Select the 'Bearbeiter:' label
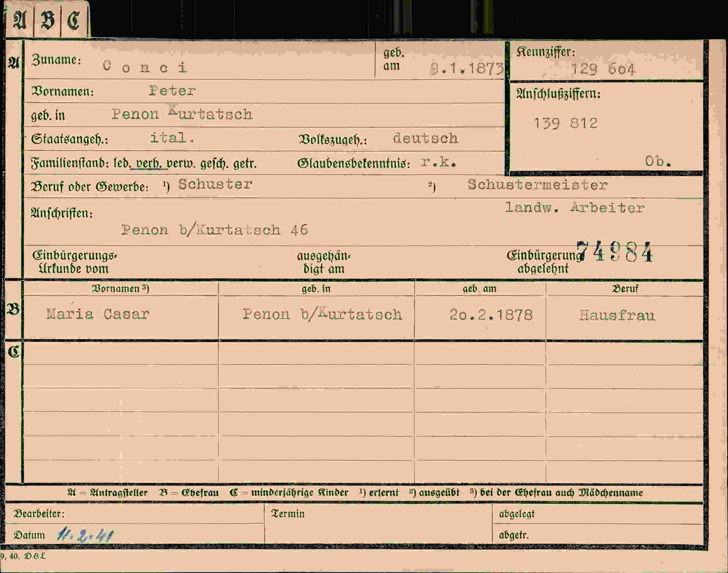This screenshot has height=573, width=728. point(39,514)
